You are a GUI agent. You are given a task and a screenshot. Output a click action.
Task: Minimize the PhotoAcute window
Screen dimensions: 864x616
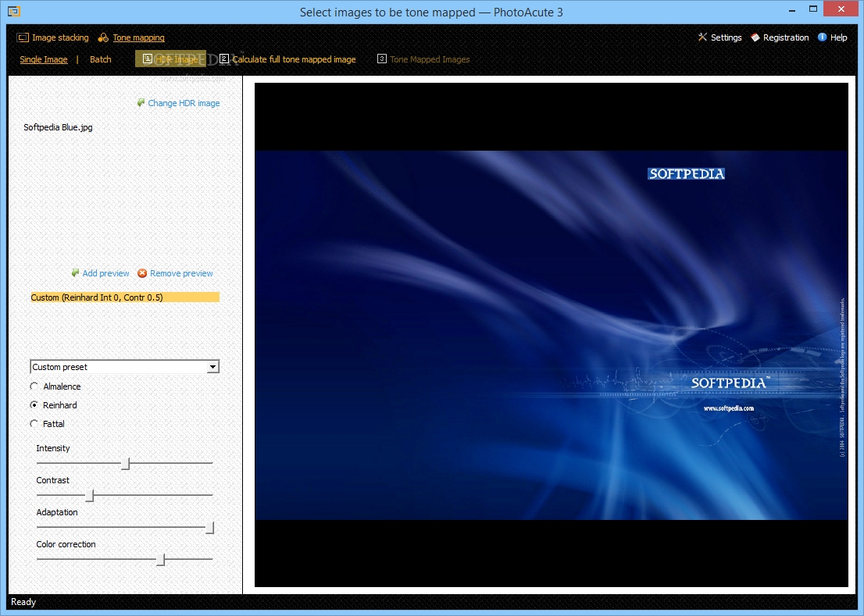pyautogui.click(x=792, y=10)
